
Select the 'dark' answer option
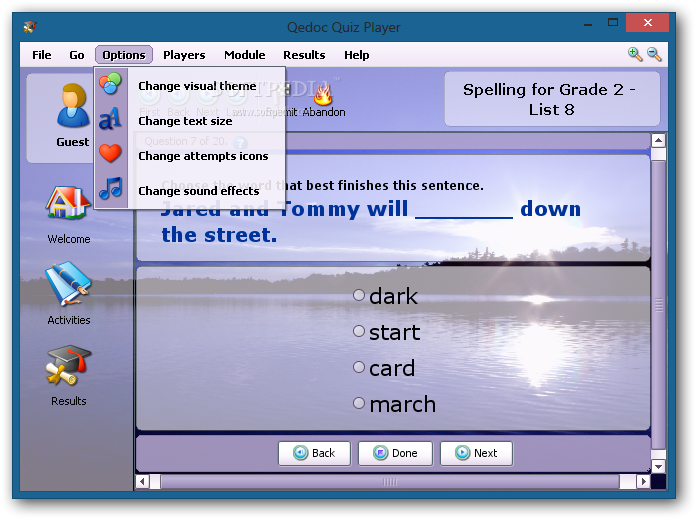coord(385,296)
